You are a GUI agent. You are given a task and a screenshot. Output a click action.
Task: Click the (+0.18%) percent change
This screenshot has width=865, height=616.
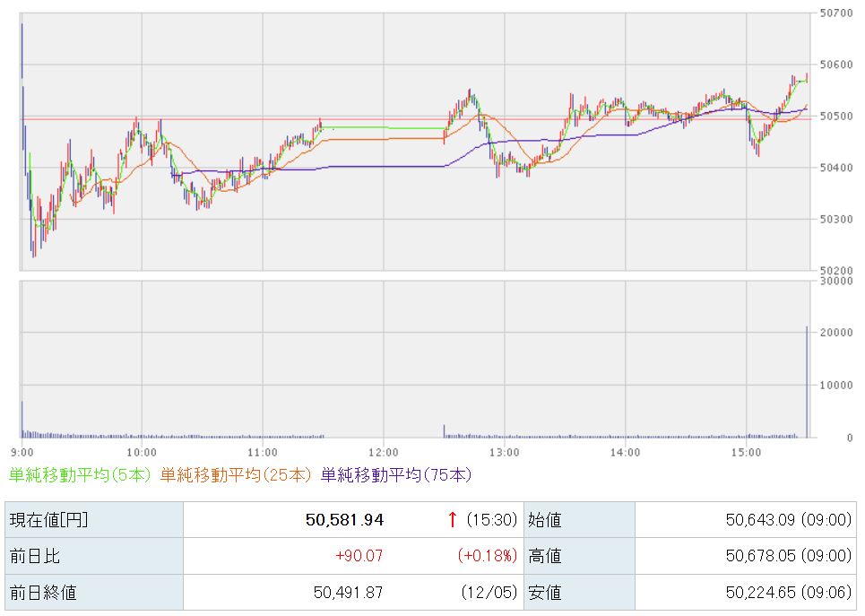[x=488, y=556]
